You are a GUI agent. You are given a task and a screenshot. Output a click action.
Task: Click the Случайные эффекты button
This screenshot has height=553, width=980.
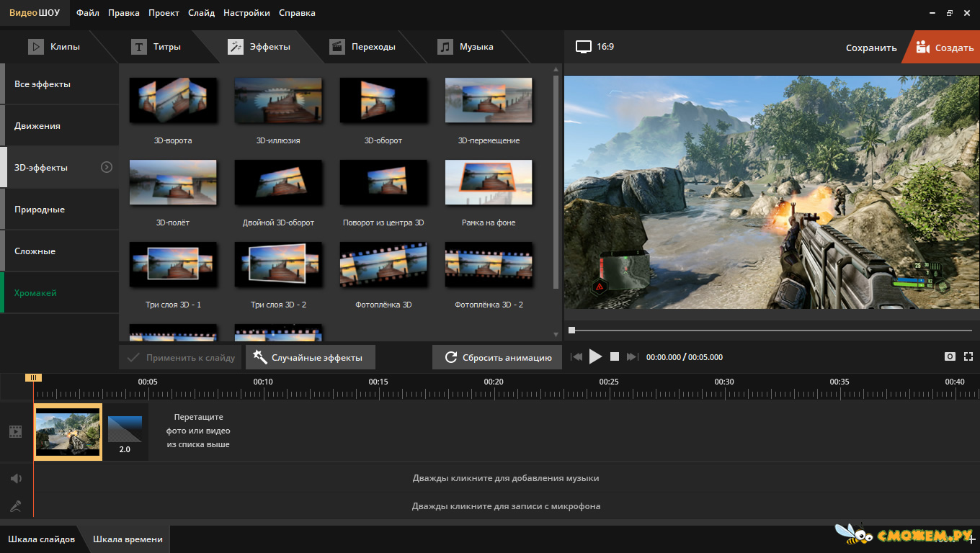(310, 357)
